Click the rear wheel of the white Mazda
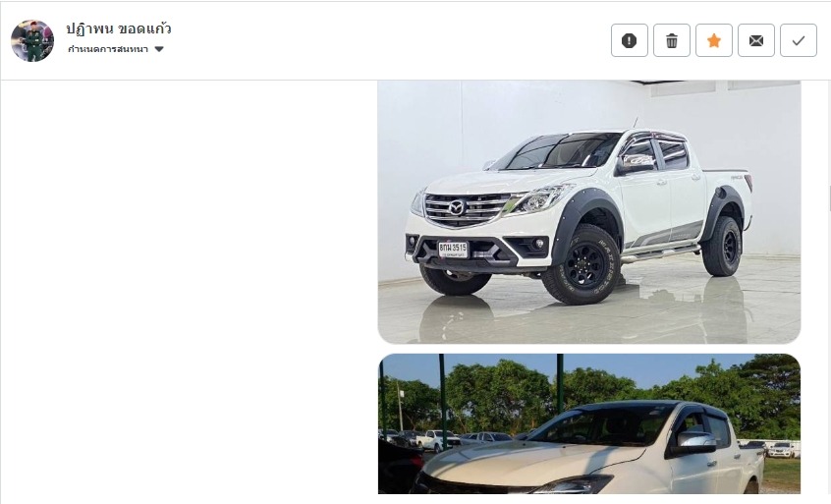The width and height of the screenshot is (831, 504). (721, 247)
